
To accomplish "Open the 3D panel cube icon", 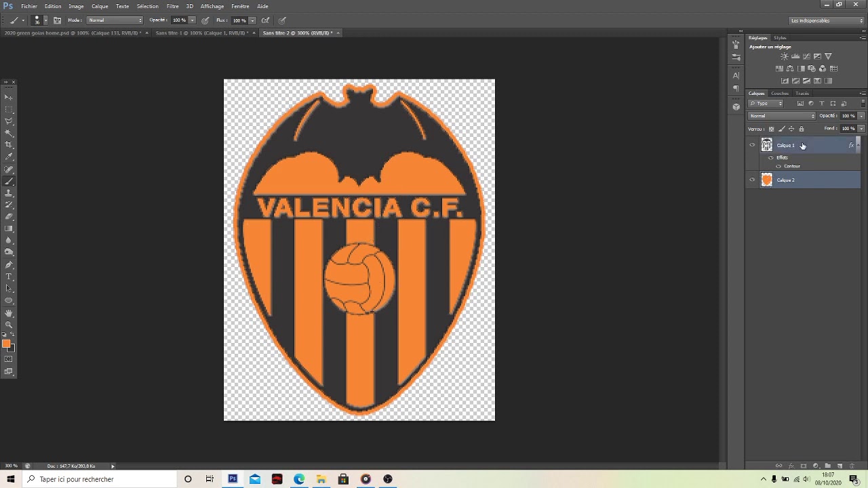I will tap(736, 106).
